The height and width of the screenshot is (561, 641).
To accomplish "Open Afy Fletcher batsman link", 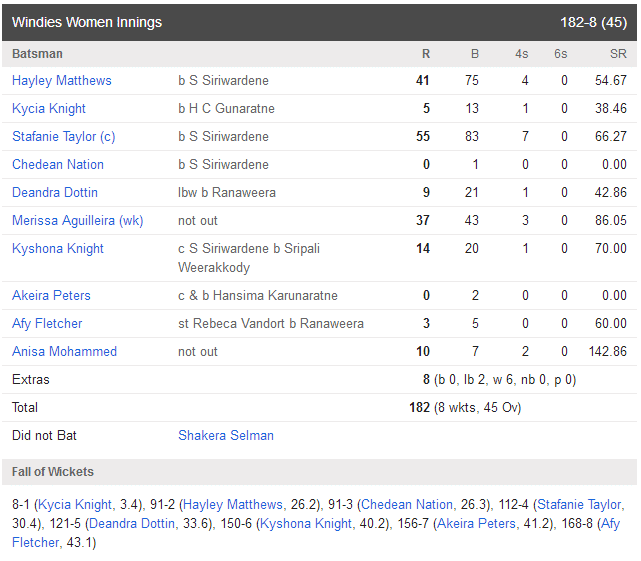I will click(47, 324).
